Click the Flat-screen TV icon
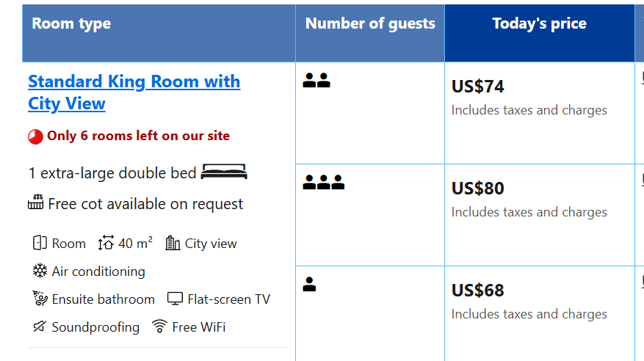The width and height of the screenshot is (644, 361). 175,299
